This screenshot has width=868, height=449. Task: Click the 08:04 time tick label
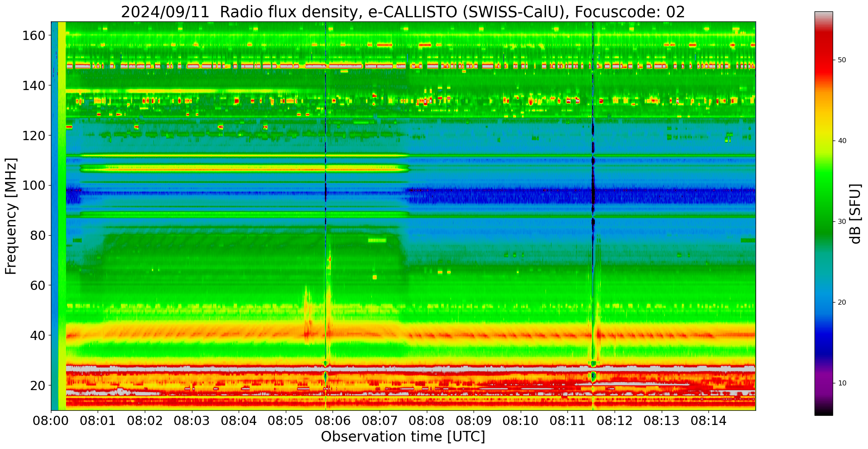click(239, 421)
